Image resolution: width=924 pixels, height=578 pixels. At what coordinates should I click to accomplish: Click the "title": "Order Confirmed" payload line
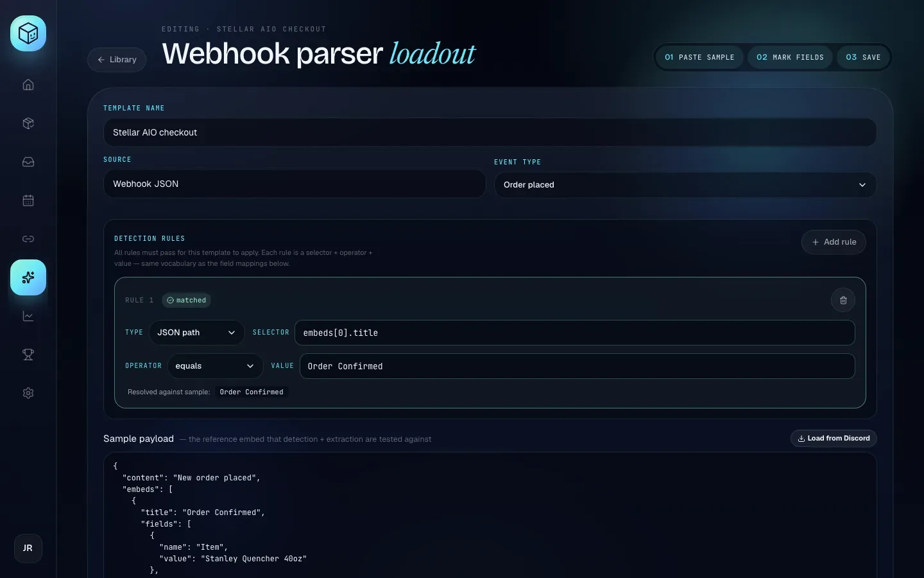[x=203, y=512]
